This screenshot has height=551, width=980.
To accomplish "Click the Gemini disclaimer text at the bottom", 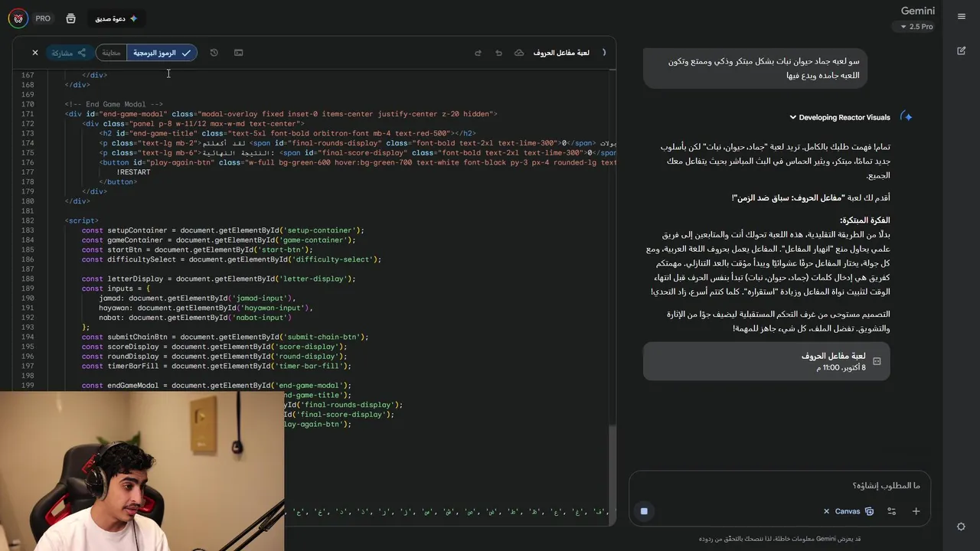I will (x=779, y=539).
